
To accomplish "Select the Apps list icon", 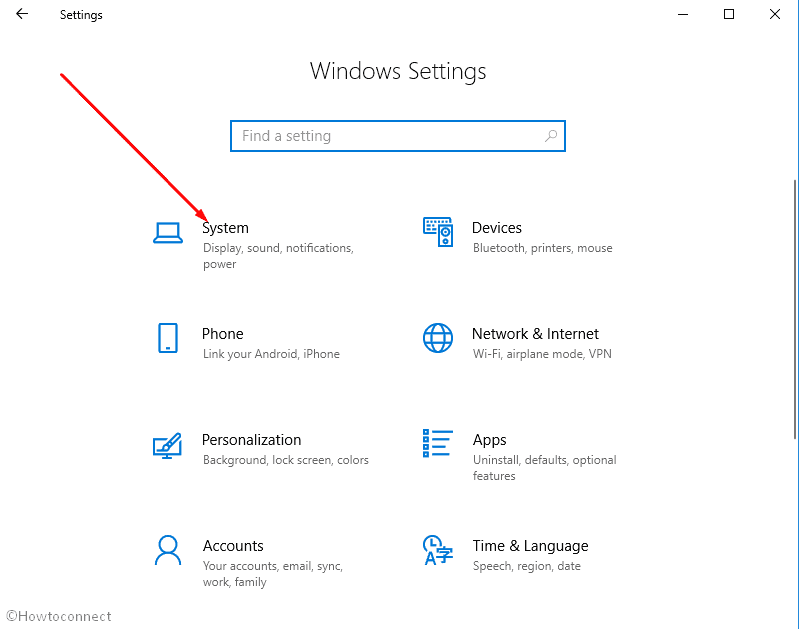I will 438,443.
